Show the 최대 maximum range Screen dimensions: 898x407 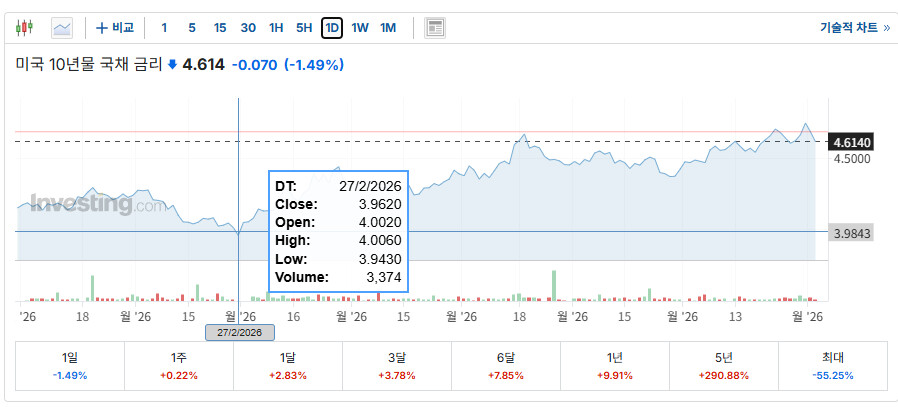click(x=833, y=366)
